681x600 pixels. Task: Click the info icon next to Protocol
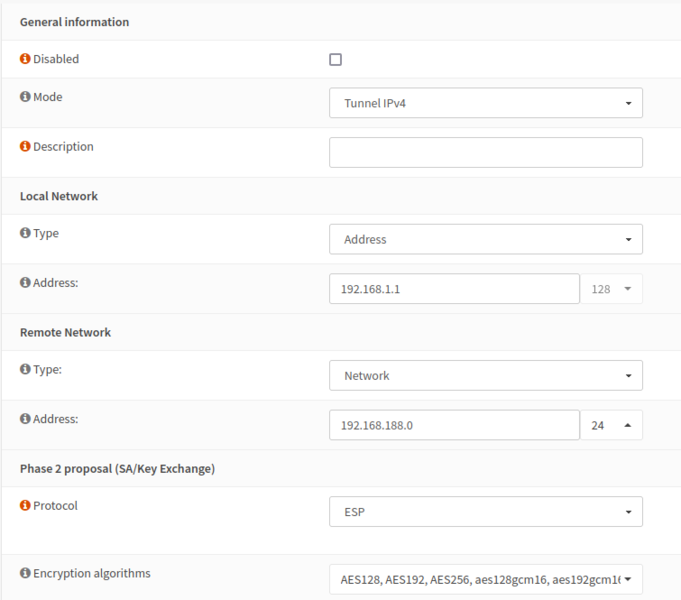(x=25, y=505)
